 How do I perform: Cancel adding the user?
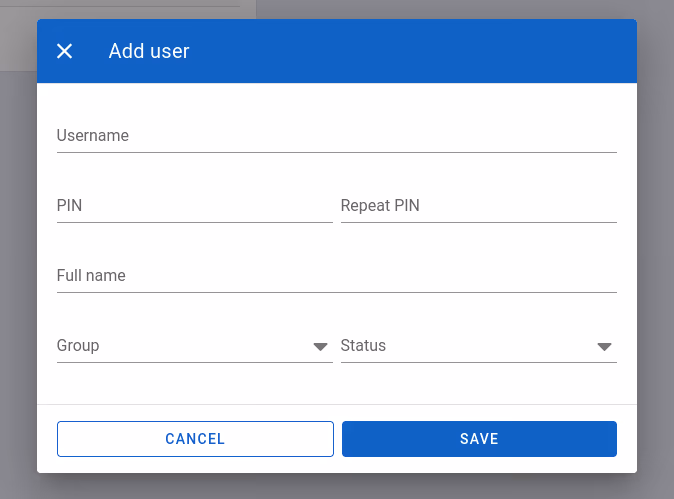(195, 439)
